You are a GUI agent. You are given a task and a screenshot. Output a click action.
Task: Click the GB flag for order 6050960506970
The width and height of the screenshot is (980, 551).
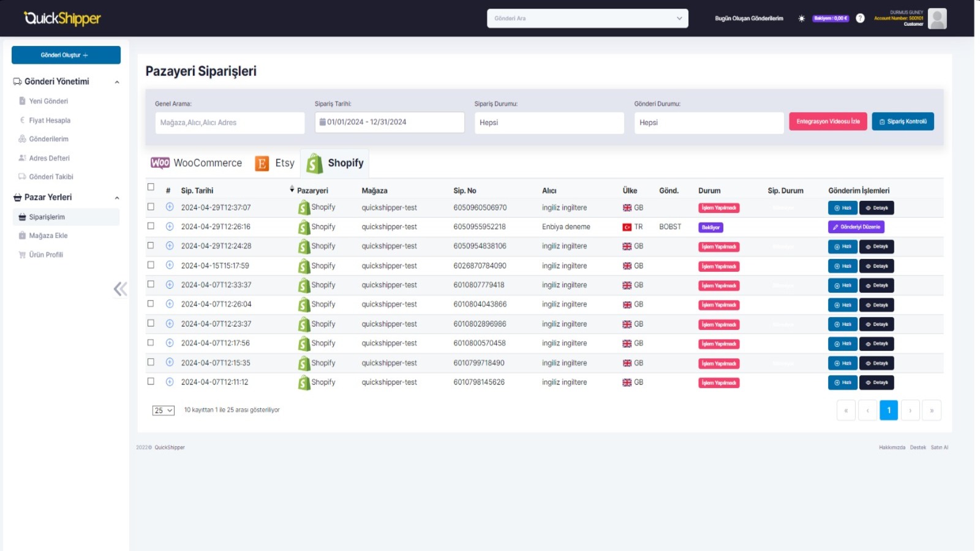click(x=627, y=208)
